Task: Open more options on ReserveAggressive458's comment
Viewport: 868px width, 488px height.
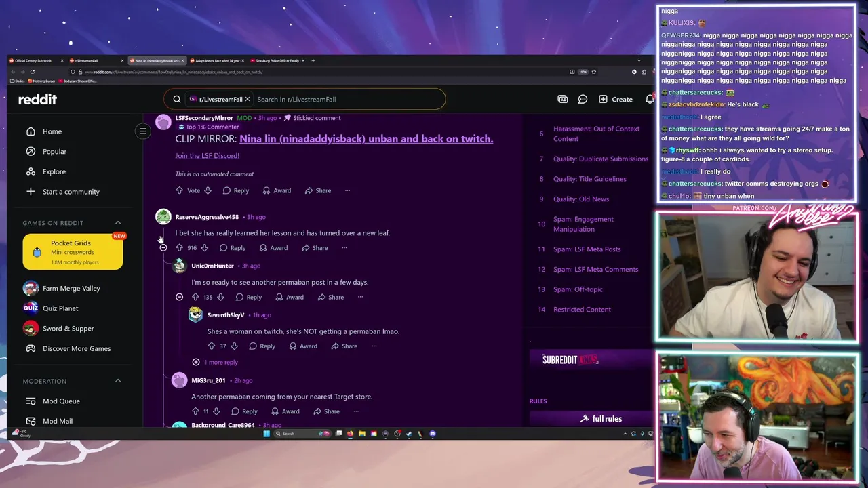Action: (344, 248)
